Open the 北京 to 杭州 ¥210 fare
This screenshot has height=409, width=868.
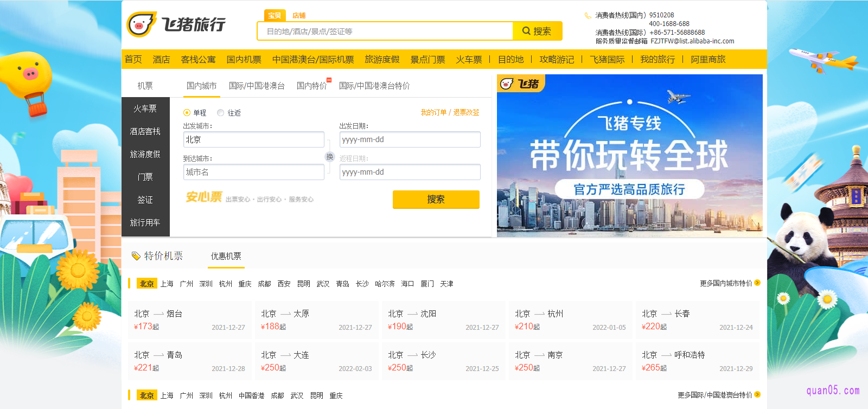point(571,320)
